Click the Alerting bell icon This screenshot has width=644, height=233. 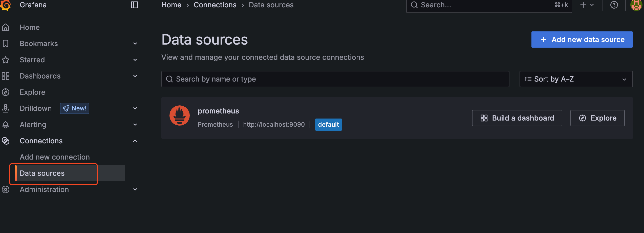click(x=6, y=125)
